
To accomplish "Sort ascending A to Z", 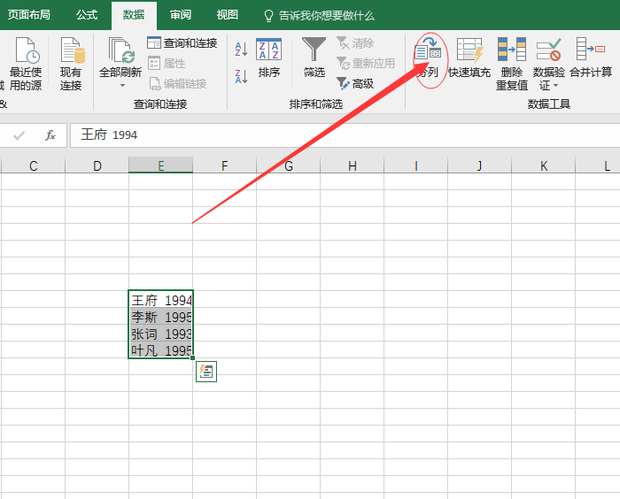I will coord(241,49).
